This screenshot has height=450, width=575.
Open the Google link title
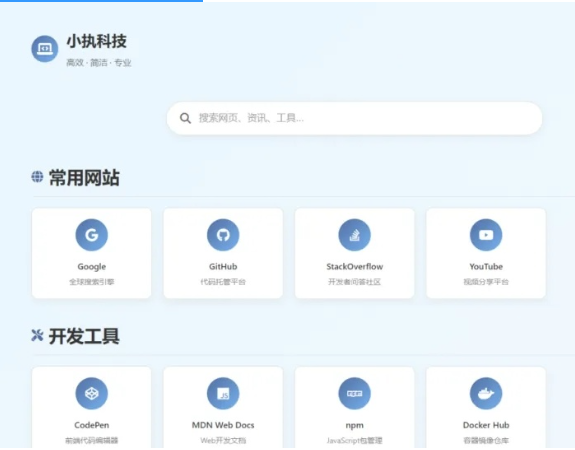coord(92,267)
